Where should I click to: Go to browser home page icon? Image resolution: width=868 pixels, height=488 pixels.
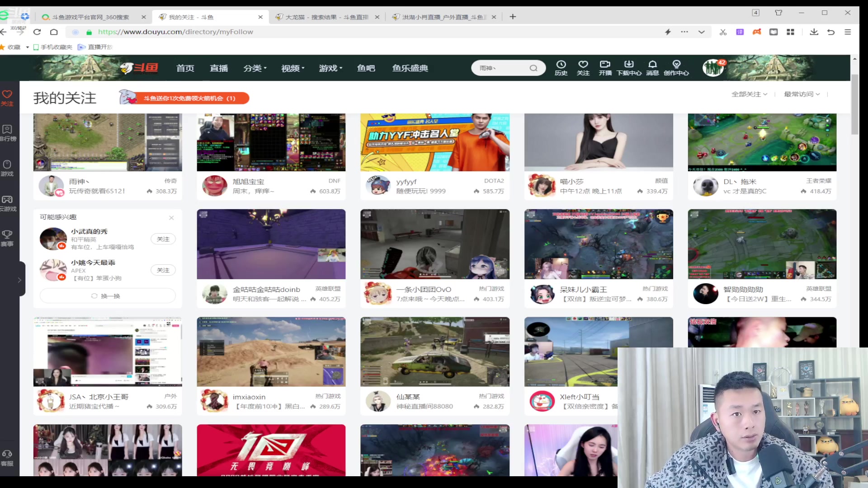point(54,32)
